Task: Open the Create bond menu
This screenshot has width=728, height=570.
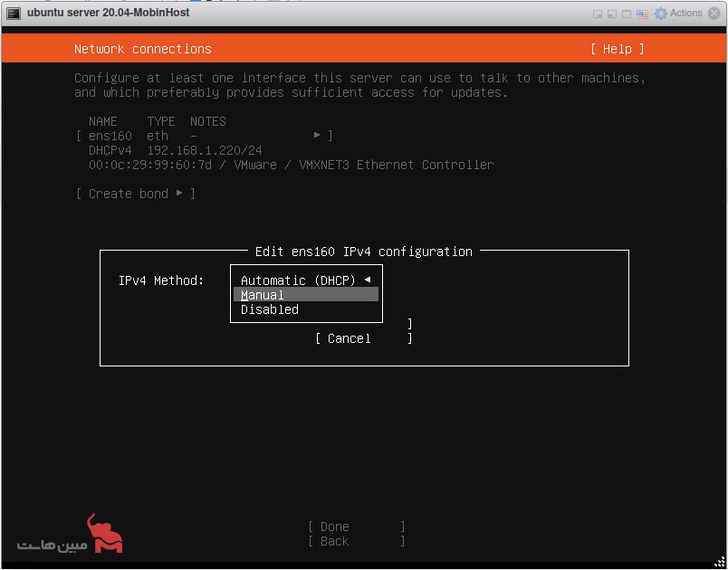Action: [x=136, y=194]
